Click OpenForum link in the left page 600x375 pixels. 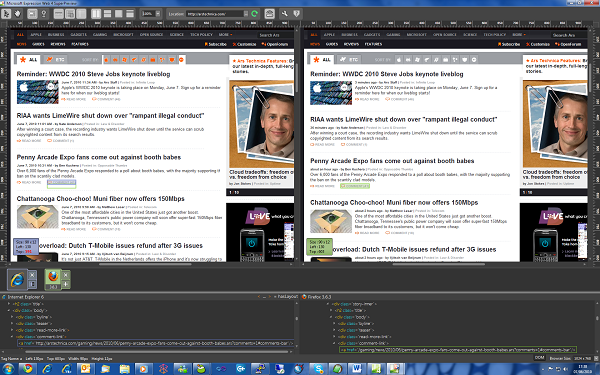tap(274, 44)
